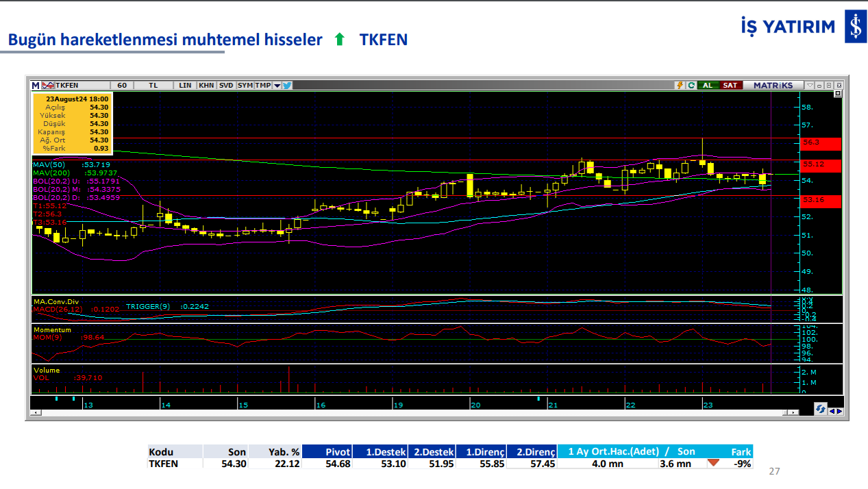Select the TMP toolbar item

262,86
